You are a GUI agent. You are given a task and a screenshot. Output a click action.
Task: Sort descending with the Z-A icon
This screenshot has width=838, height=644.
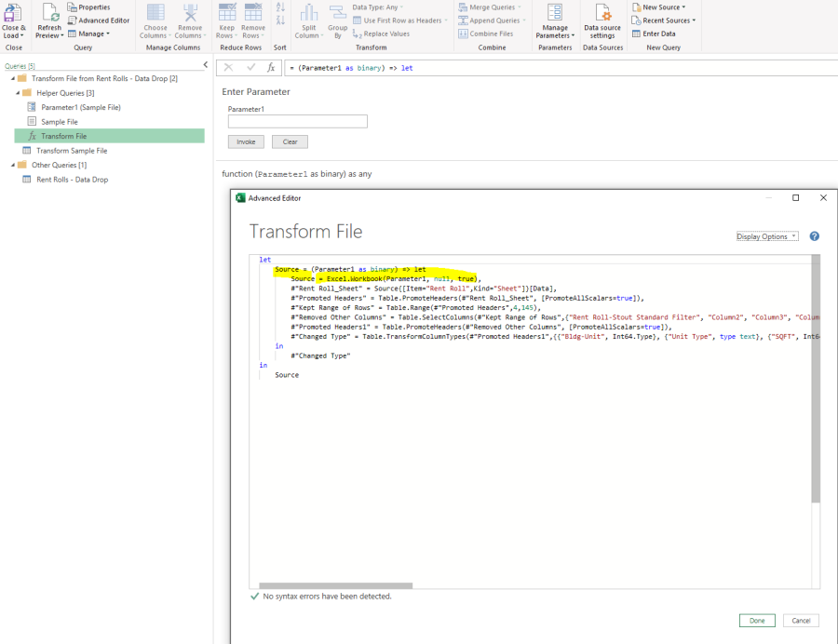click(x=280, y=20)
